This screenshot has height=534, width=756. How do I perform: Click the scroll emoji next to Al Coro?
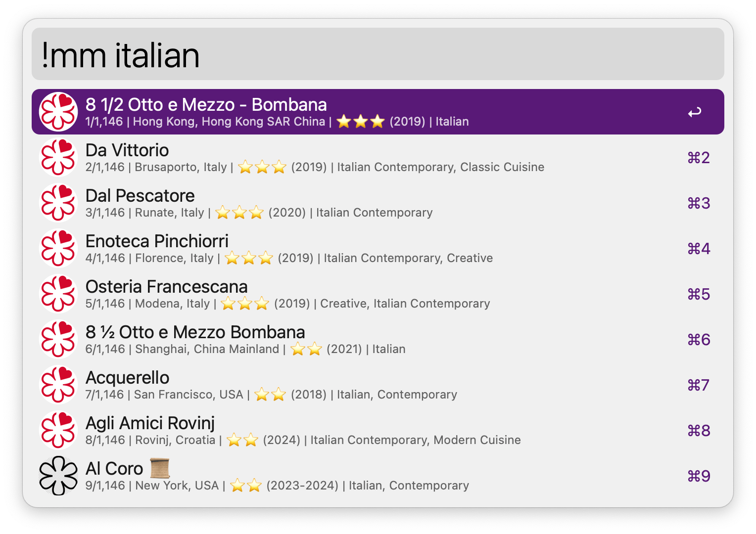coord(160,468)
